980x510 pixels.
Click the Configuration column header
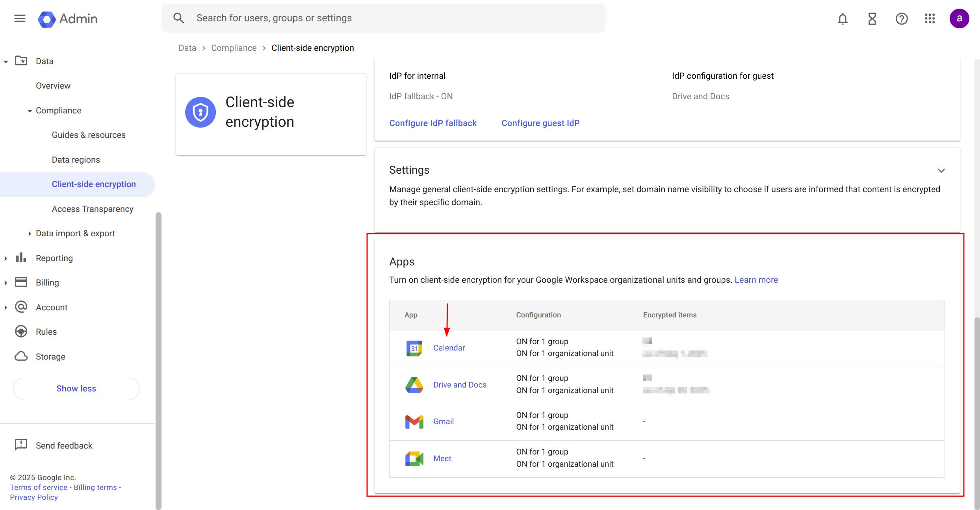pos(538,315)
